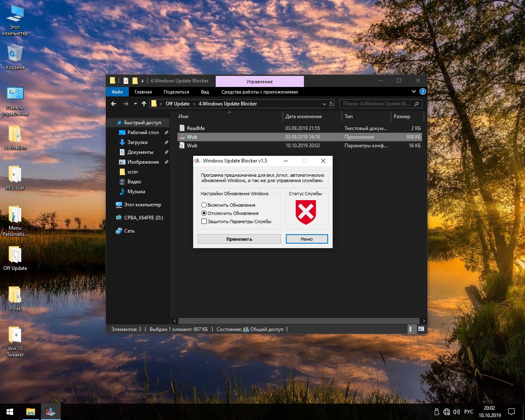
Task: Open Быстрый доступ in navigation pane
Action: pos(138,123)
